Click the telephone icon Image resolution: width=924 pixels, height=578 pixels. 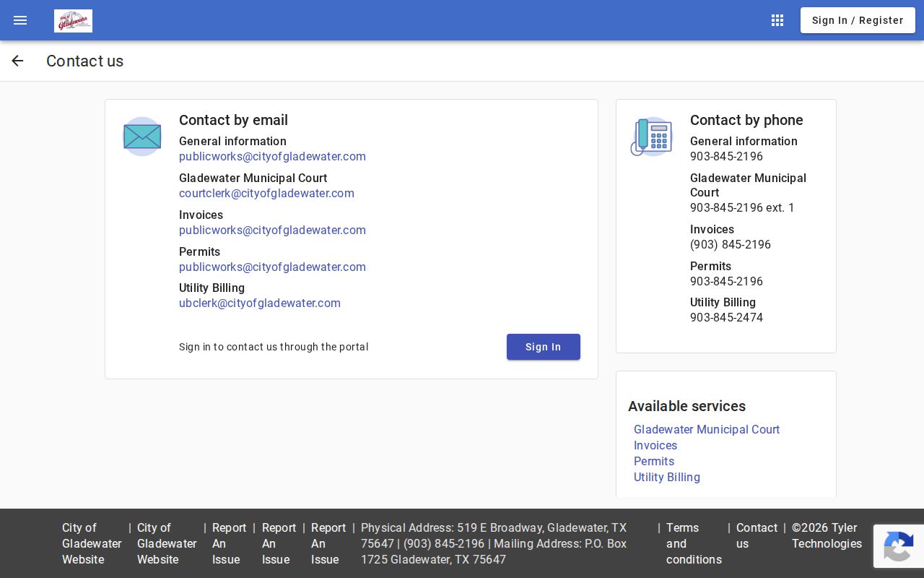(x=652, y=137)
